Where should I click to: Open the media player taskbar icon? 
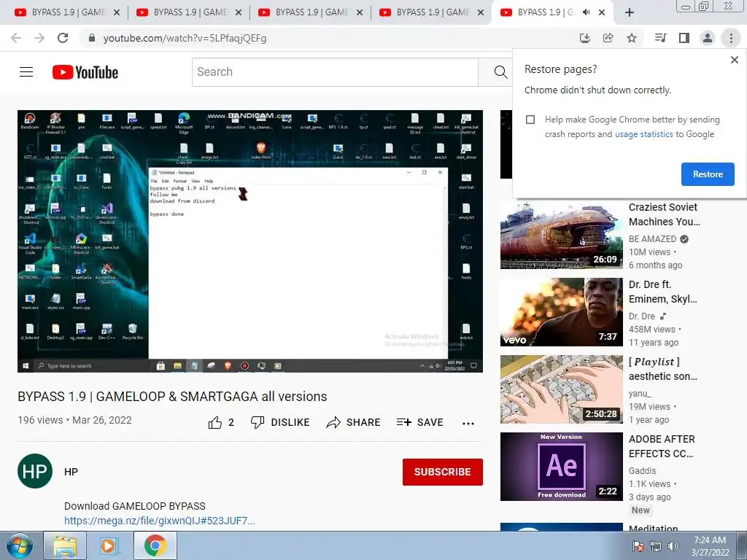pyautogui.click(x=109, y=545)
